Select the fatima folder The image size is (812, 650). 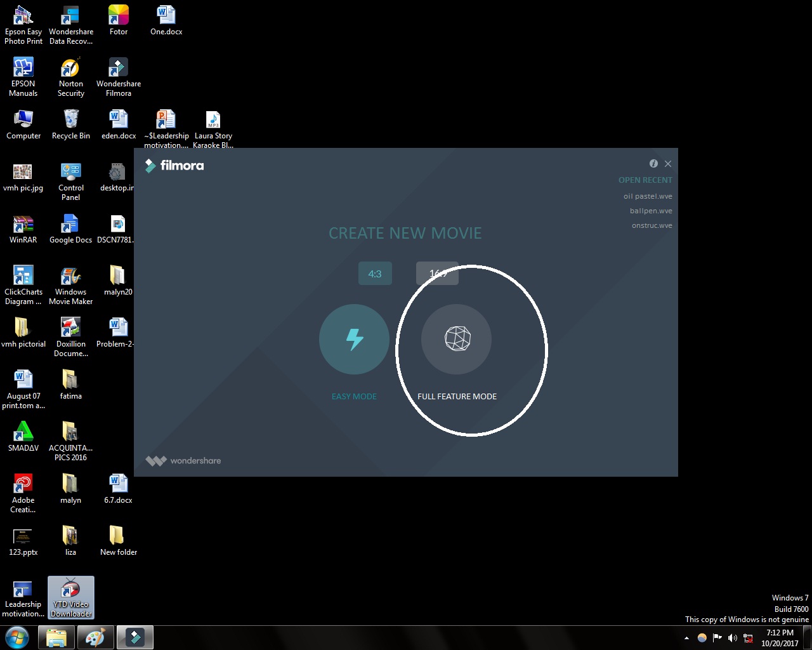coord(71,385)
